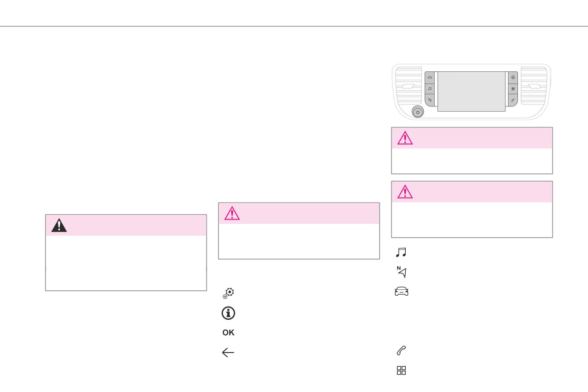Click the four-squares applications icon in the list
Image resolution: width=588 pixels, height=392 pixels.
(401, 371)
